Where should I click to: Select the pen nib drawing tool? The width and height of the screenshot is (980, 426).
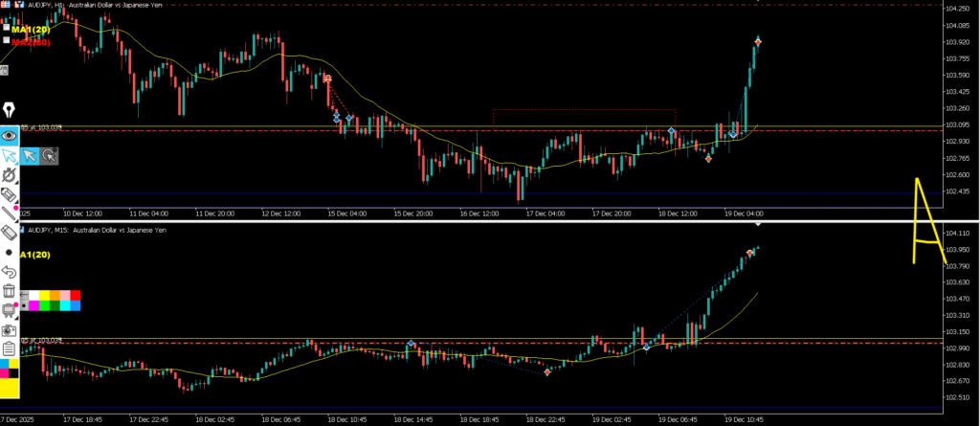click(10, 108)
